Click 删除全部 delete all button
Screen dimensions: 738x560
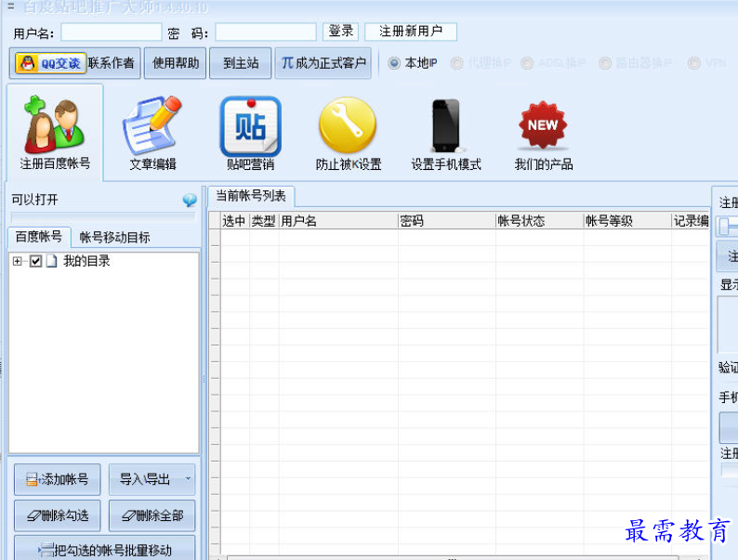click(x=152, y=515)
